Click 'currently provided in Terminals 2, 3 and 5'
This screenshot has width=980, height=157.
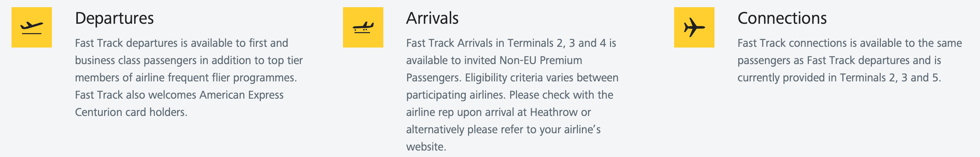(x=839, y=78)
